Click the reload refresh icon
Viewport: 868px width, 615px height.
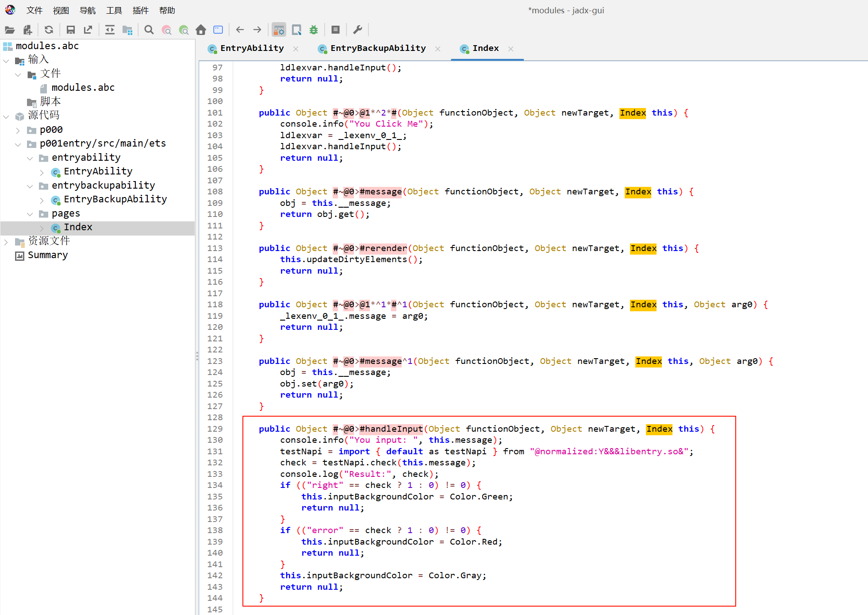pos(49,30)
